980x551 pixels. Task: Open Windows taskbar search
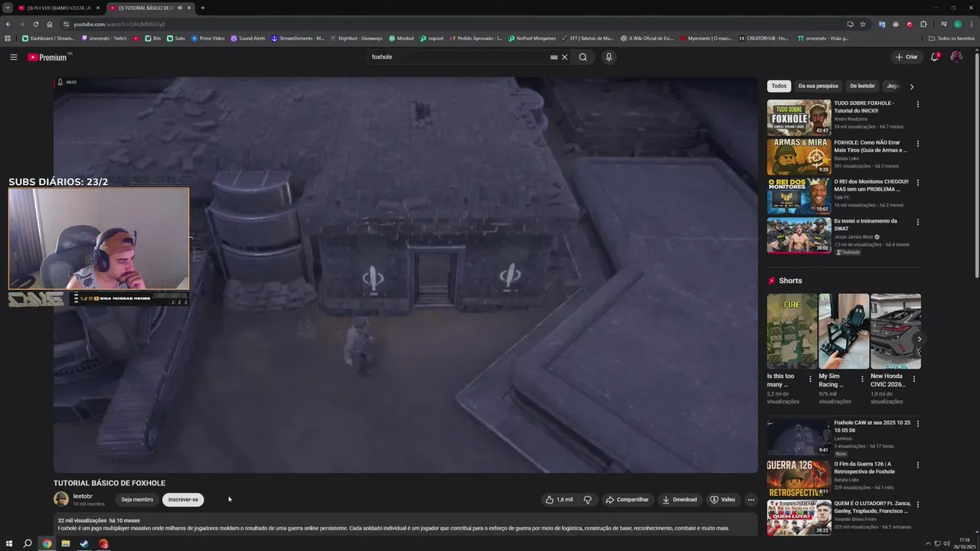(x=28, y=544)
